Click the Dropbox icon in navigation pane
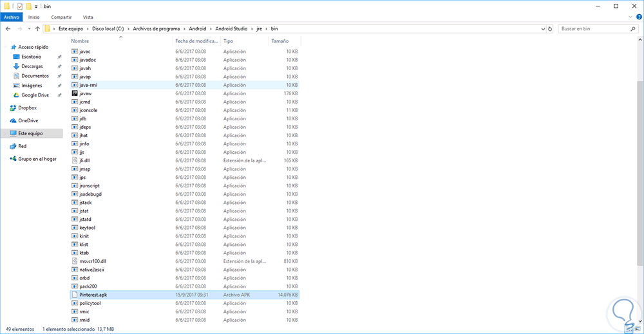This screenshot has width=644, height=334. (x=13, y=108)
